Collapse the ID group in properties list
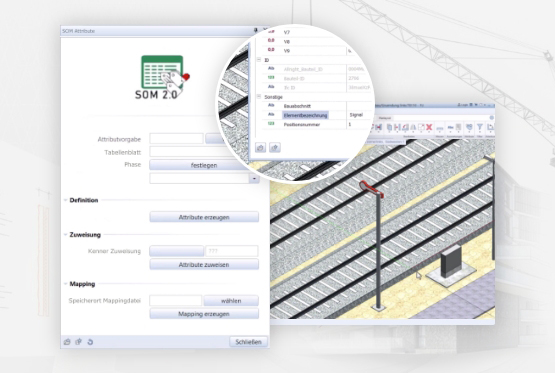This screenshot has height=373, width=555. [x=259, y=60]
